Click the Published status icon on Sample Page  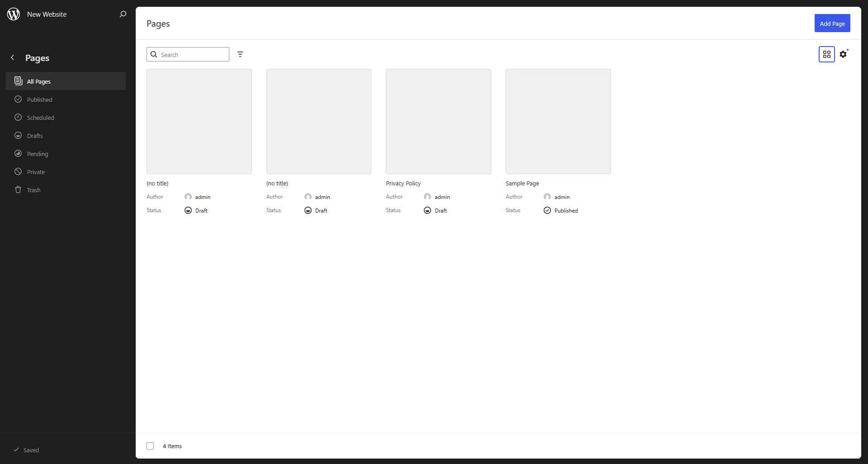[547, 210]
